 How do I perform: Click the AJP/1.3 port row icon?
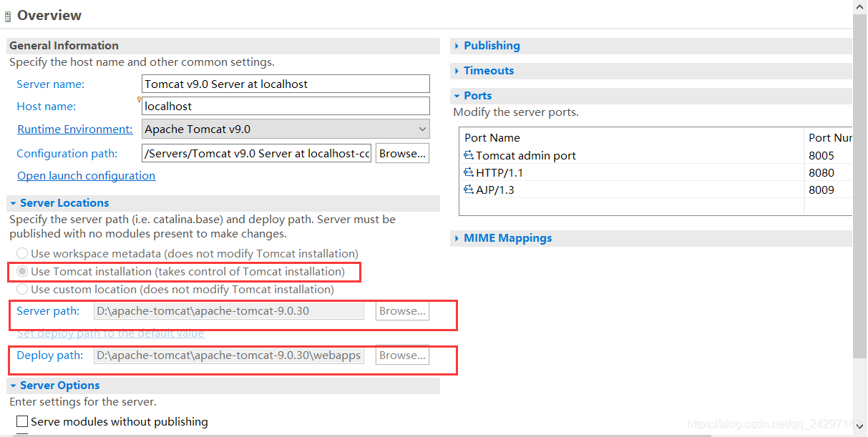pyautogui.click(x=469, y=190)
